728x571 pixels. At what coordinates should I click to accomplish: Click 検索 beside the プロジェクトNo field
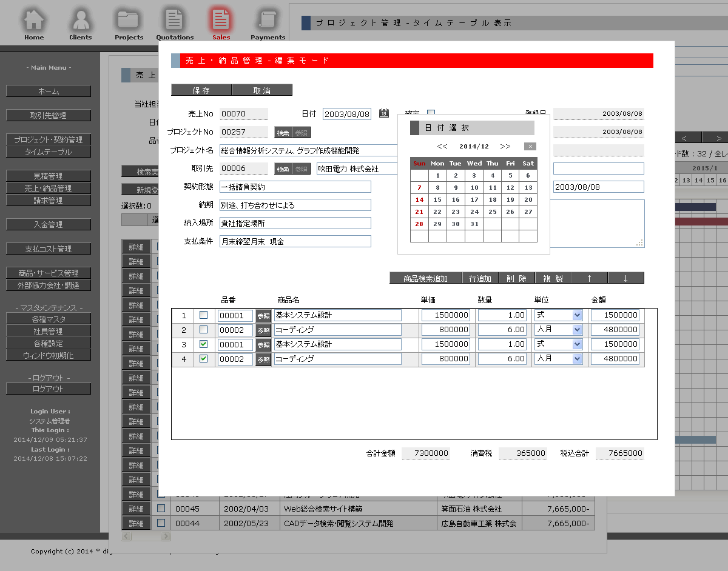tap(283, 133)
